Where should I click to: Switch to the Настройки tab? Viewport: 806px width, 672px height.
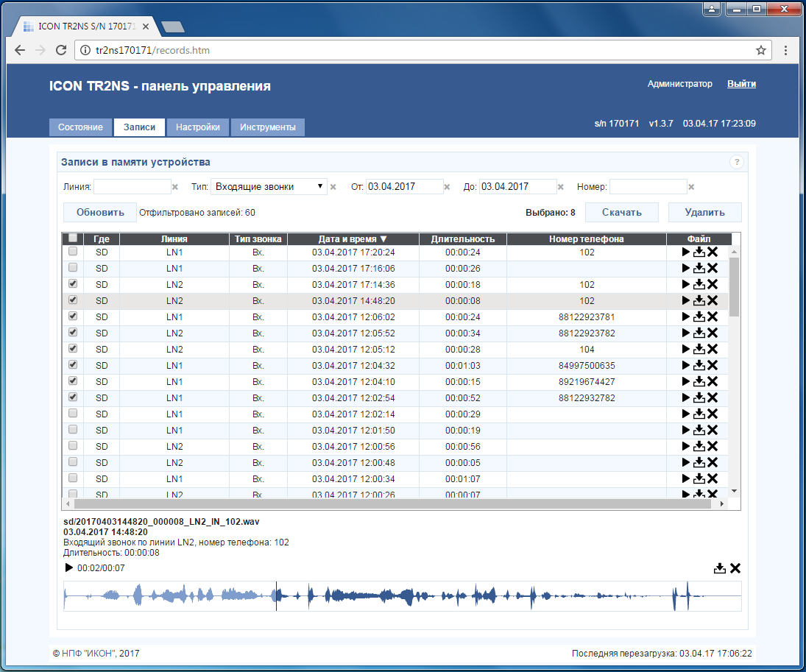click(x=198, y=127)
